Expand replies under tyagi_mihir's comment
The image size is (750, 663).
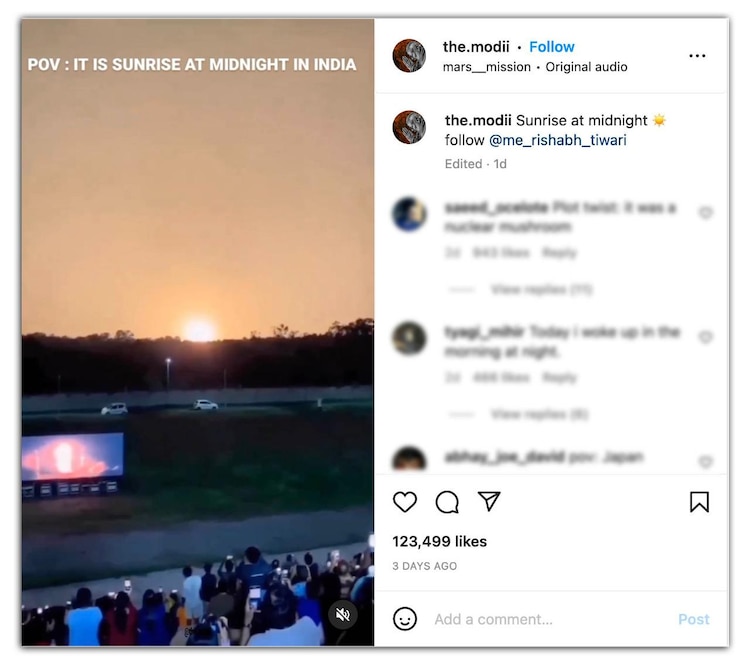[539, 414]
